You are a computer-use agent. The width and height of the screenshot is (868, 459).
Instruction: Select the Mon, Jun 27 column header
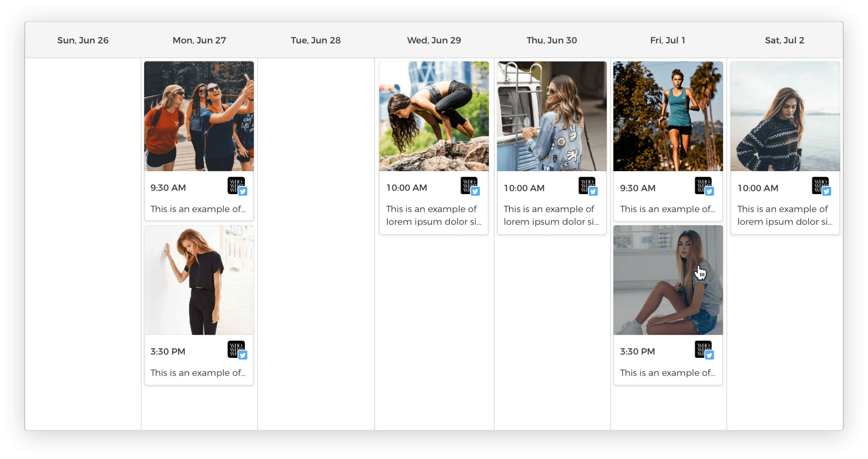(x=199, y=40)
